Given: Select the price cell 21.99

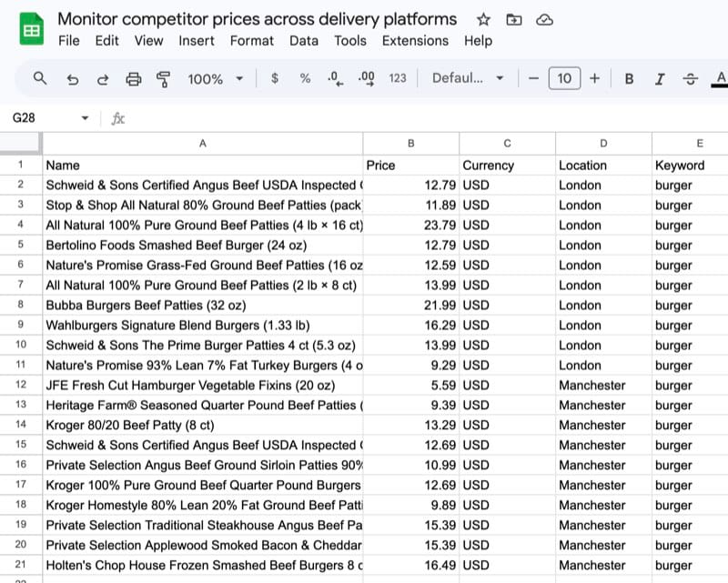Looking at the screenshot, I should pos(411,305).
